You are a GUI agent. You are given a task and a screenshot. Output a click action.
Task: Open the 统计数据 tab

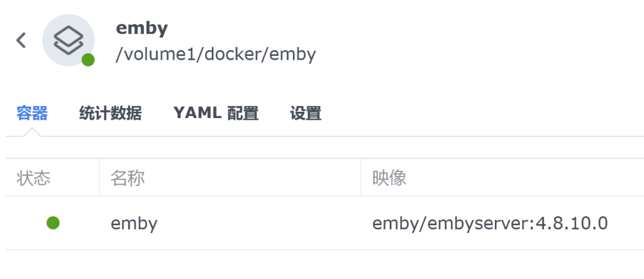pos(110,113)
